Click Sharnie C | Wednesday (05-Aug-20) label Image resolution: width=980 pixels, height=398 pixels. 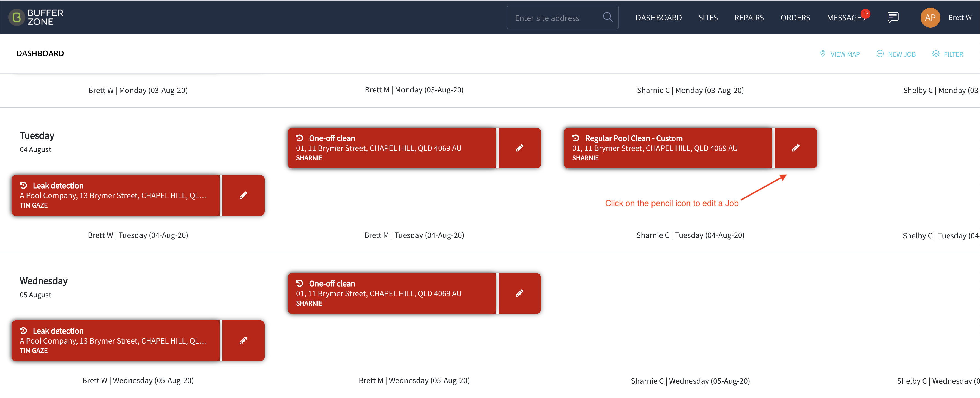click(690, 381)
